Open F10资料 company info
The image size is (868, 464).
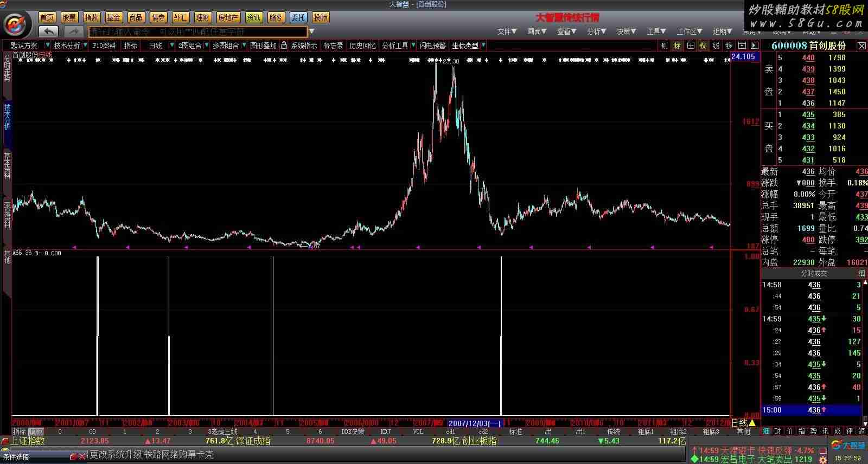[104, 46]
